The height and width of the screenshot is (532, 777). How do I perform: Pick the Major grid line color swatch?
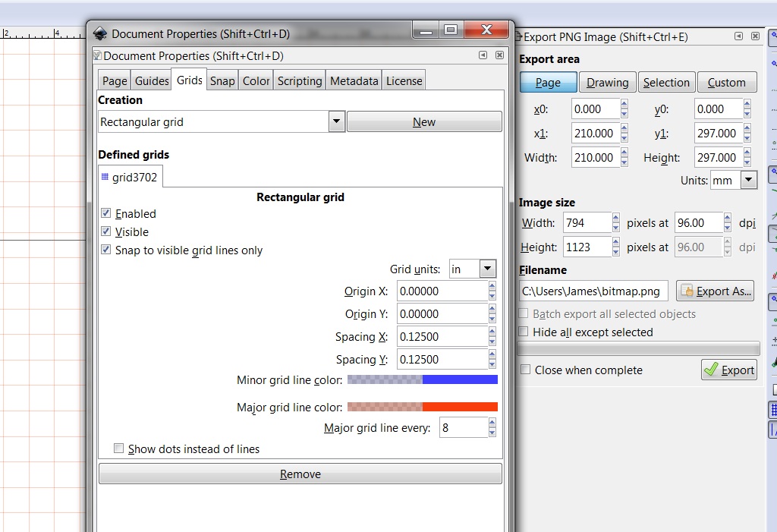[x=422, y=408]
